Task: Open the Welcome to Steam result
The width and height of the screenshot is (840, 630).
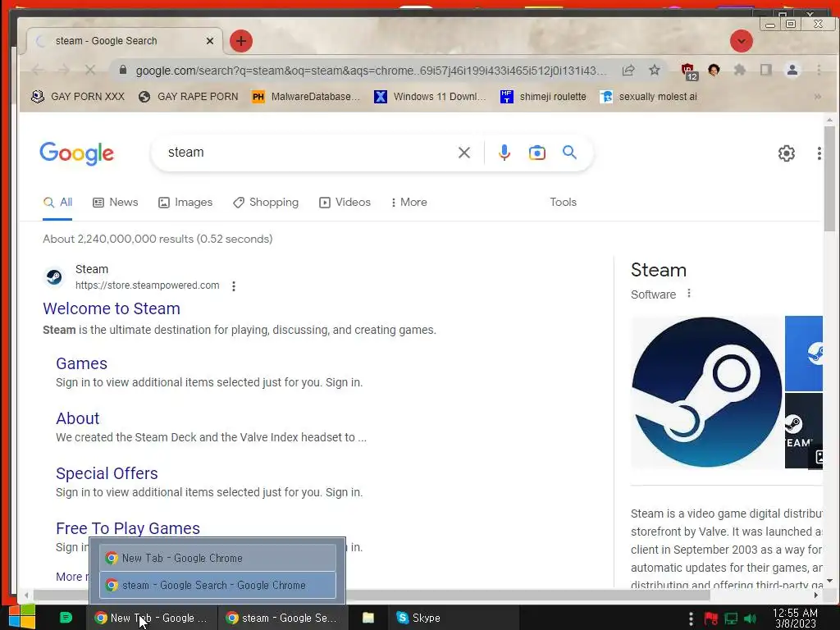Action: tap(112, 308)
